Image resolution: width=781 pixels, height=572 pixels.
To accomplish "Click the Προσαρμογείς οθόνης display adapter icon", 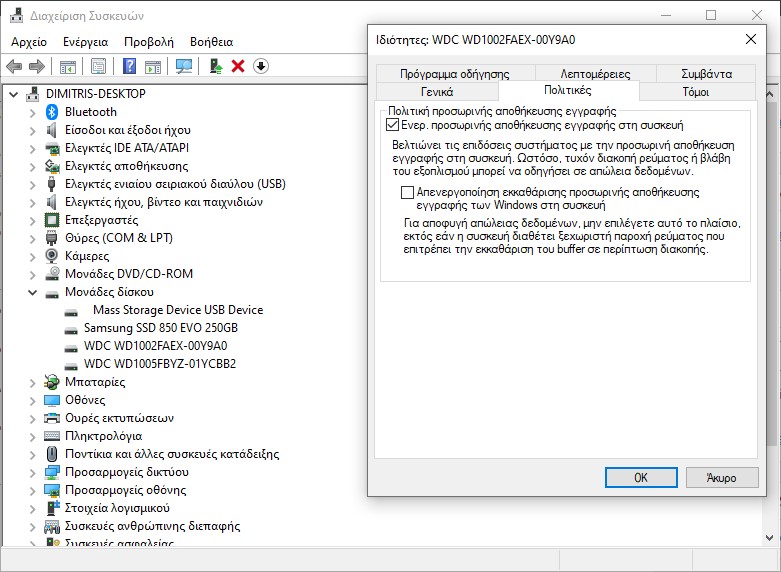I will click(52, 490).
